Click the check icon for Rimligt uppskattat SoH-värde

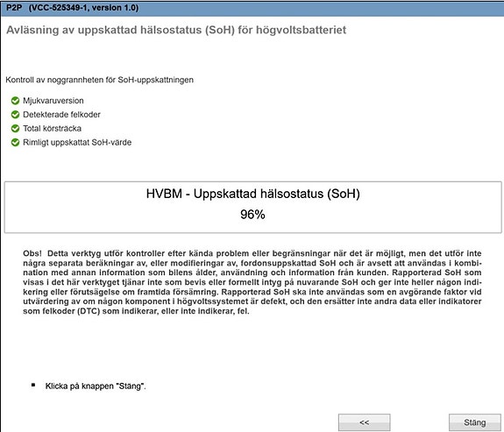click(x=15, y=142)
